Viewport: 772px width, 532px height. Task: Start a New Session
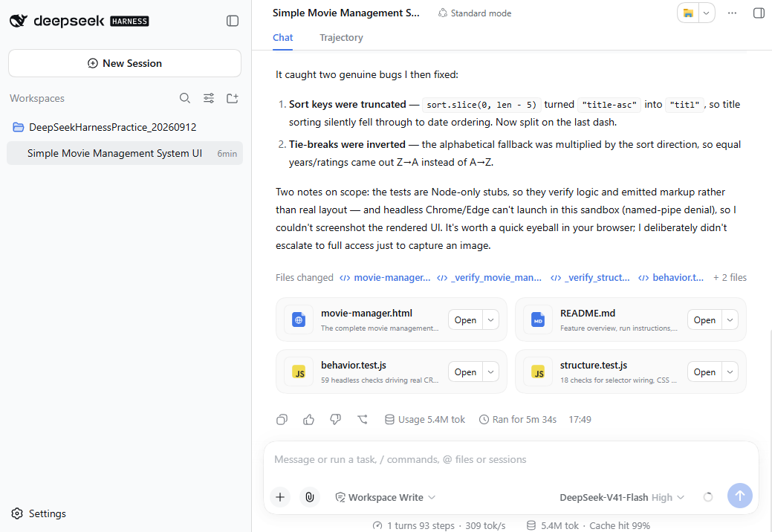(x=125, y=63)
